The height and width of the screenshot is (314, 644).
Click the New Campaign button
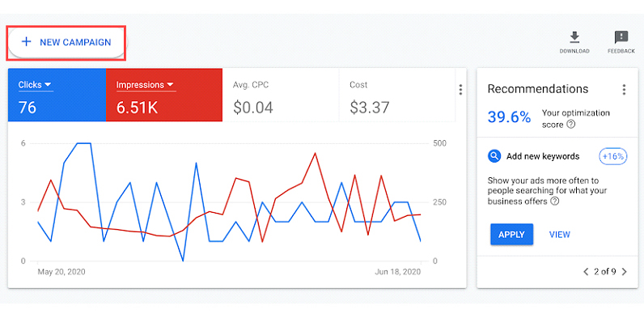(x=66, y=42)
